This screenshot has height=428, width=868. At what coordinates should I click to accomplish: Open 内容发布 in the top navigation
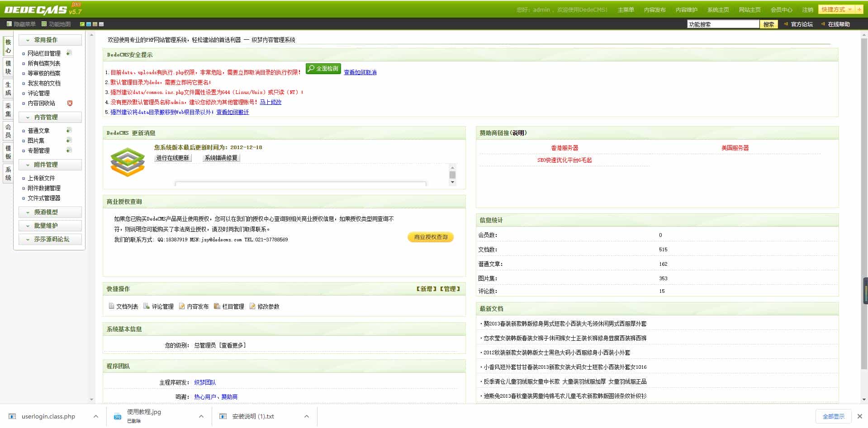[x=655, y=9]
